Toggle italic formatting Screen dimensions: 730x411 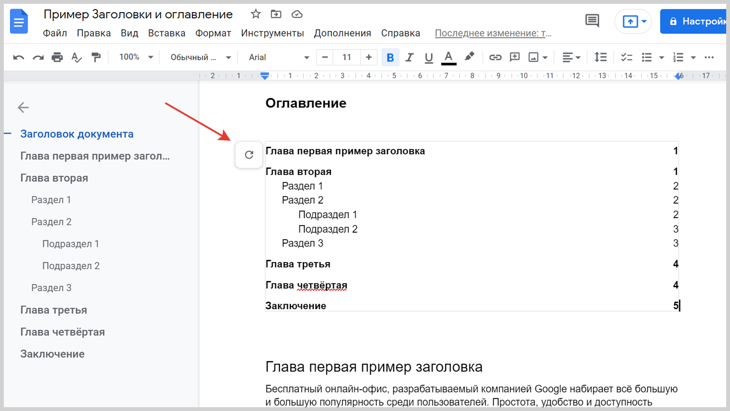click(x=409, y=57)
